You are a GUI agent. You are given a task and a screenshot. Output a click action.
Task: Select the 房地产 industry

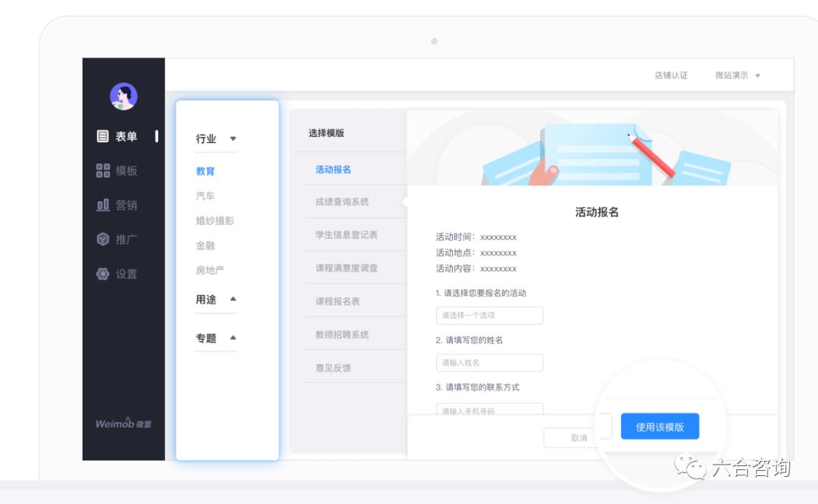[211, 270]
